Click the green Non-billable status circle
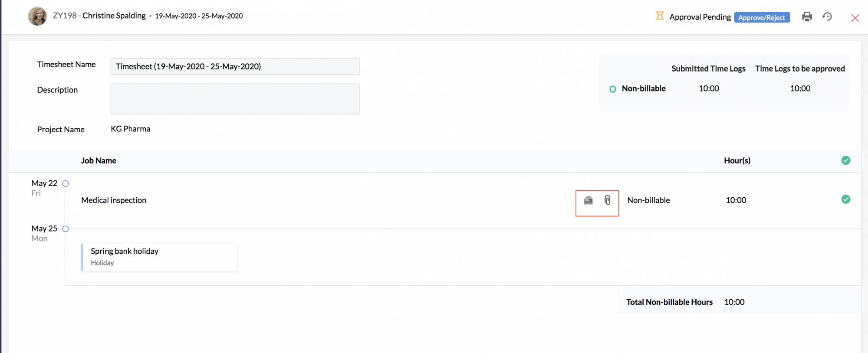The height and width of the screenshot is (353, 868). click(x=613, y=89)
